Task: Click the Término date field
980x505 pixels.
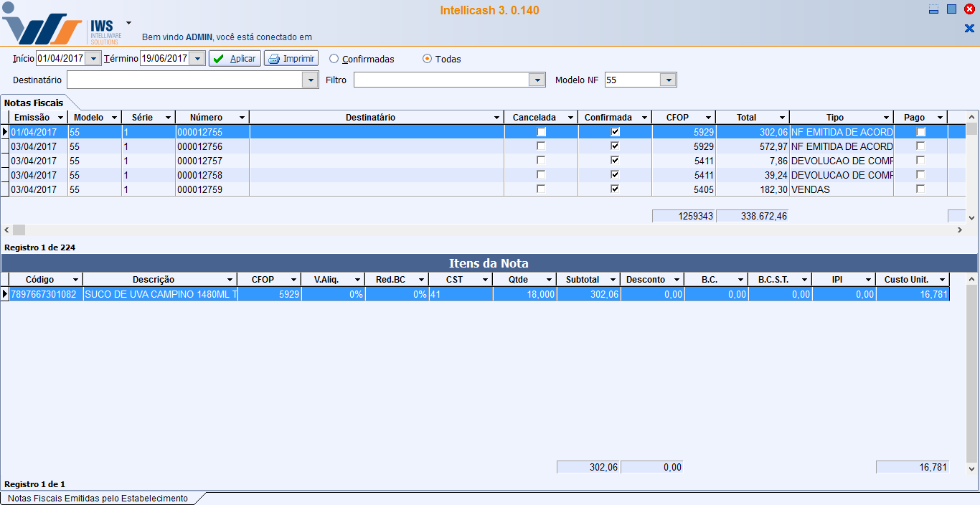Action: point(164,59)
